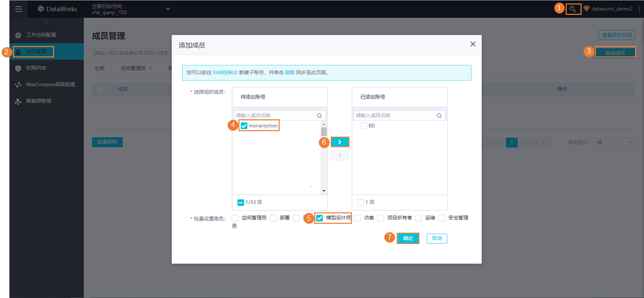Open the 每页显示 page size dropdown
Viewport: 644px width, 298px height.
click(x=615, y=143)
